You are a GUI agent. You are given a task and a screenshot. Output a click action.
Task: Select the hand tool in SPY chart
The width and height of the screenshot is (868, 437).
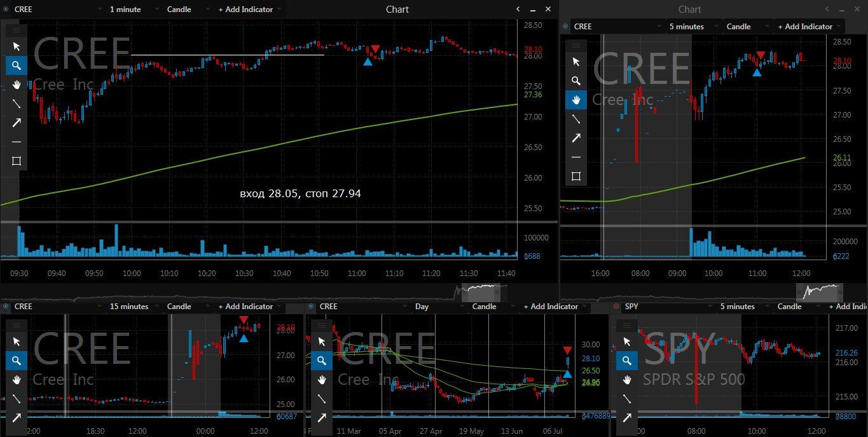627,380
